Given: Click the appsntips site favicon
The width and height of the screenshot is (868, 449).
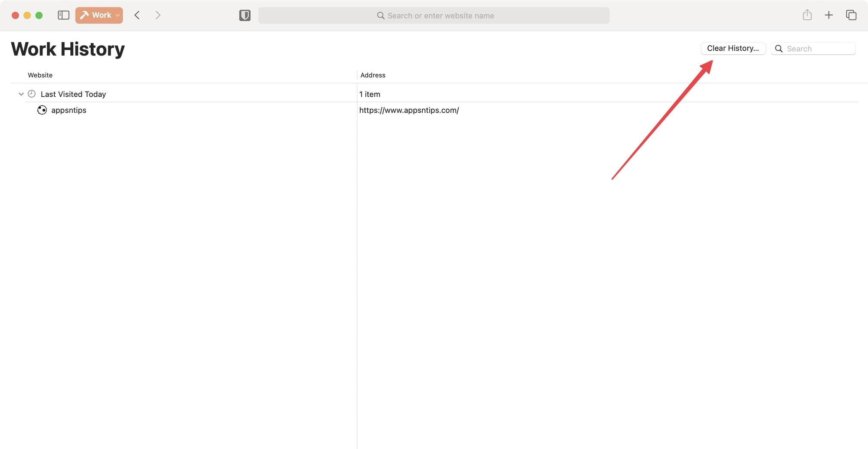Looking at the screenshot, I should point(42,110).
